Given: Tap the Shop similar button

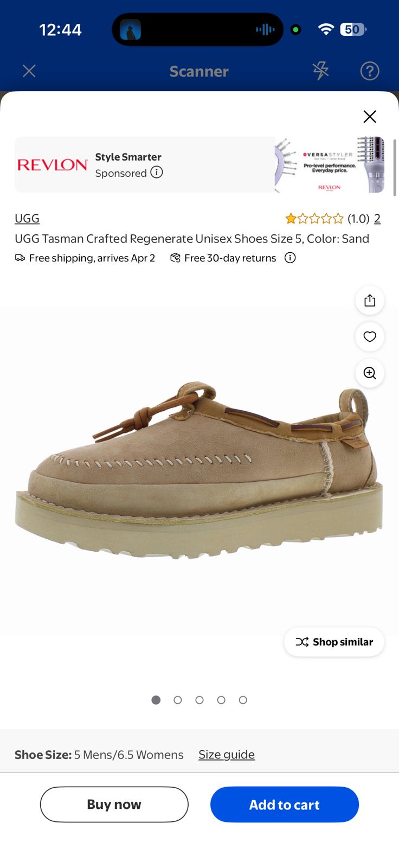Looking at the screenshot, I should (x=334, y=642).
